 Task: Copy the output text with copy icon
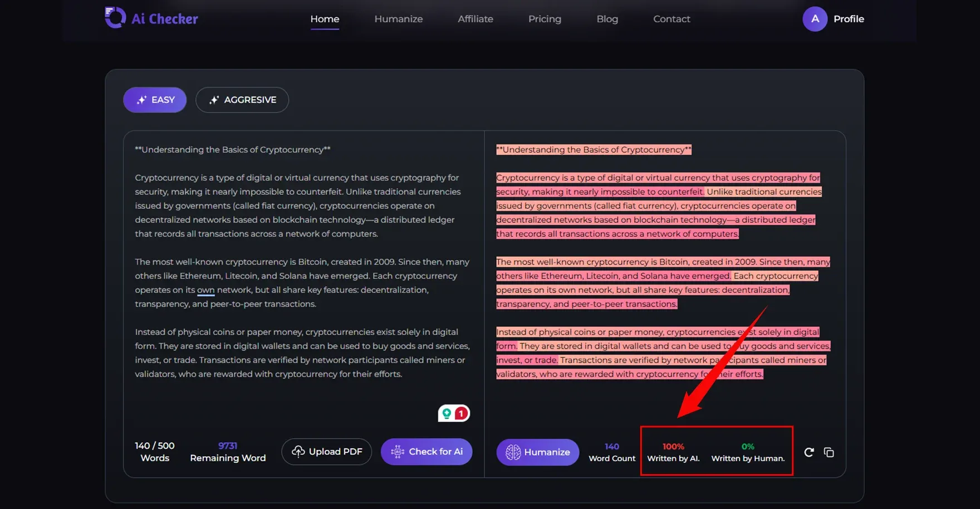coord(829,452)
